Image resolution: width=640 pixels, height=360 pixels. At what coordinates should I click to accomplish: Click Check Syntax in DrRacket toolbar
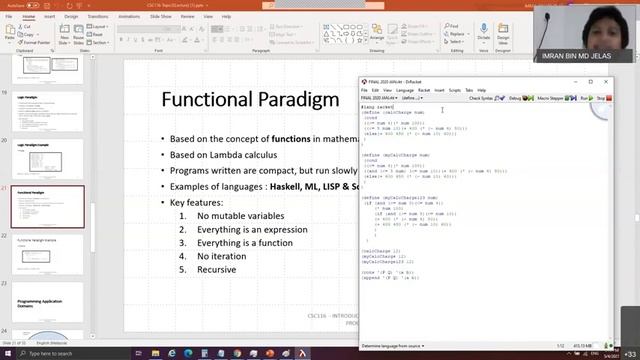click(487, 98)
